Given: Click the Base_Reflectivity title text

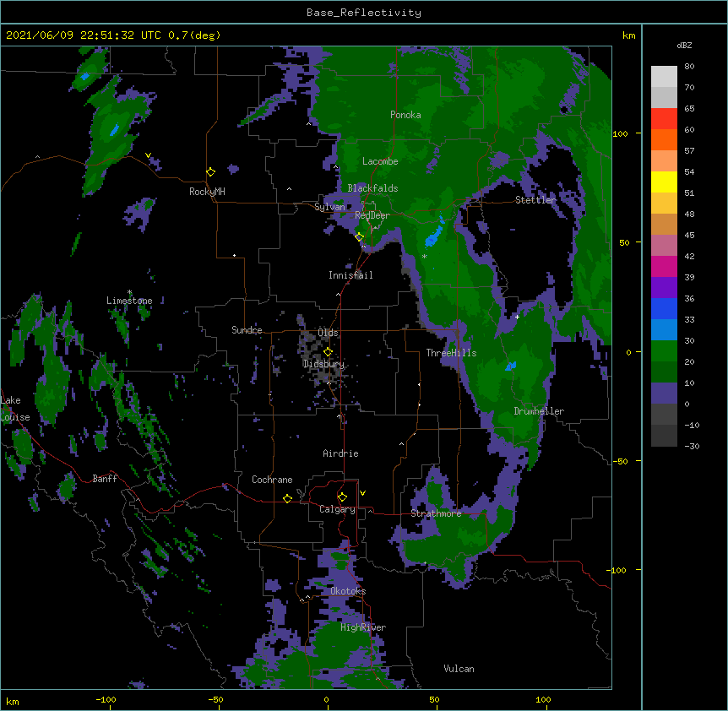Looking at the screenshot, I should pos(363,13).
